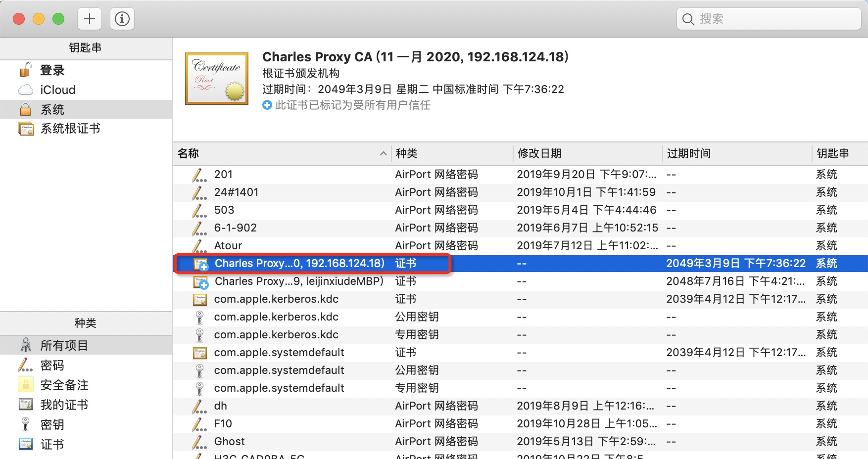Select the 系统根证书 keychain

(86, 129)
